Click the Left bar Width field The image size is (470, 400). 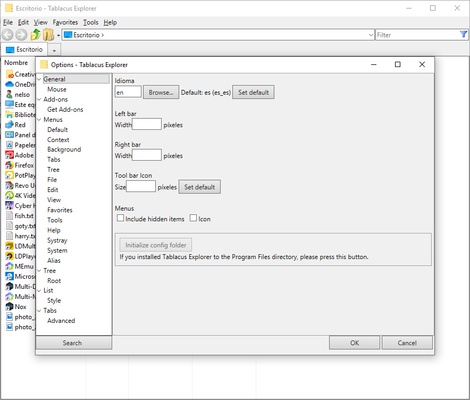[147, 125]
